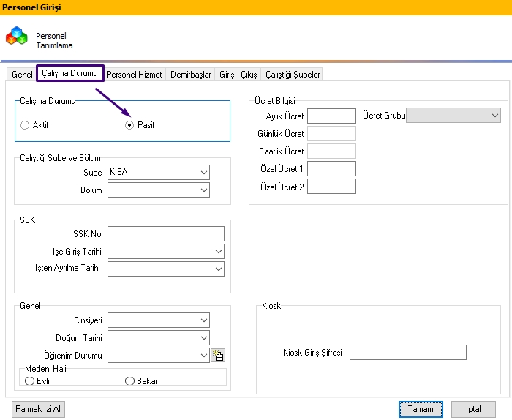This screenshot has height=420, width=512.
Task: Open the Ücret Grubu dropdown
Action: tap(453, 116)
